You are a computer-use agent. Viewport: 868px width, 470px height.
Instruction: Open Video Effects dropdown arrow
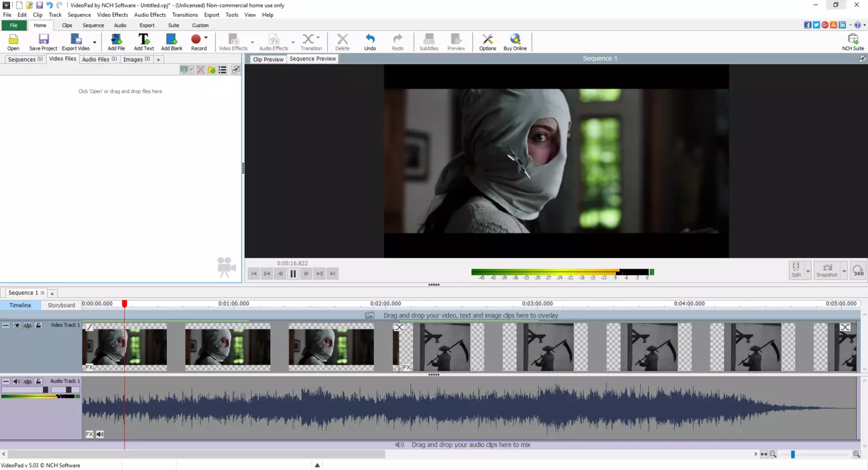(253, 42)
